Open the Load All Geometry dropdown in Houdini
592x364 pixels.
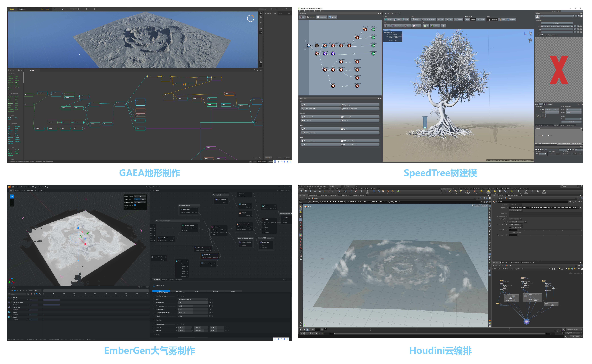tap(518, 222)
